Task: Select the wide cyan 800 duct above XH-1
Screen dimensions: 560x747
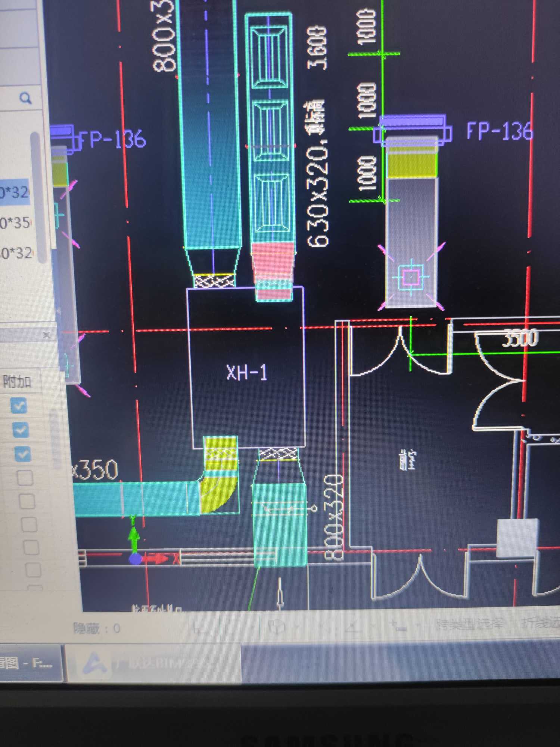Action: (x=209, y=123)
